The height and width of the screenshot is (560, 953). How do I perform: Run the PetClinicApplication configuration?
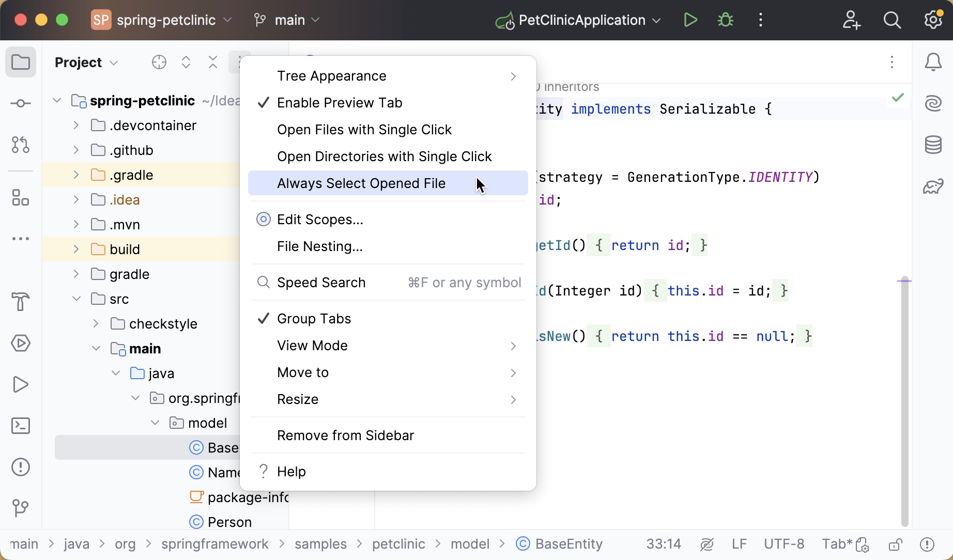(x=690, y=20)
